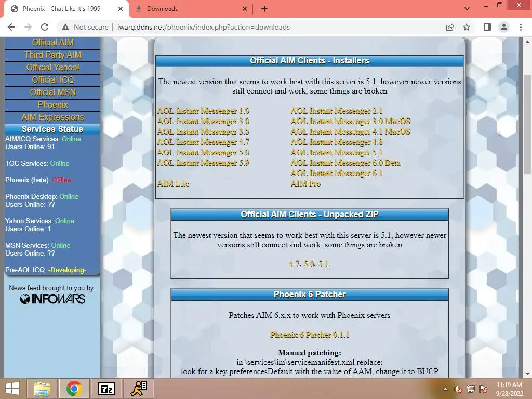Close the Phoenix tab

click(x=120, y=9)
